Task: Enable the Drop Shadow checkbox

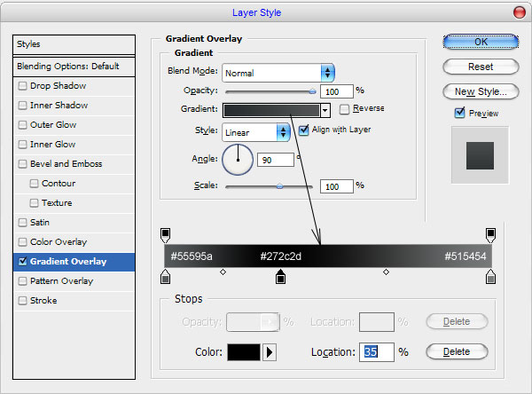Action: coord(23,86)
